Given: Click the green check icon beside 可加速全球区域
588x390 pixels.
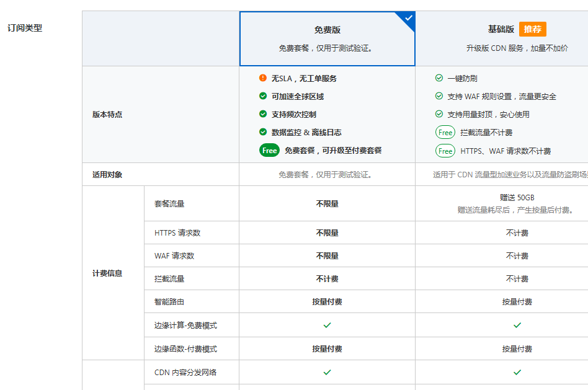Looking at the screenshot, I should (x=263, y=96).
